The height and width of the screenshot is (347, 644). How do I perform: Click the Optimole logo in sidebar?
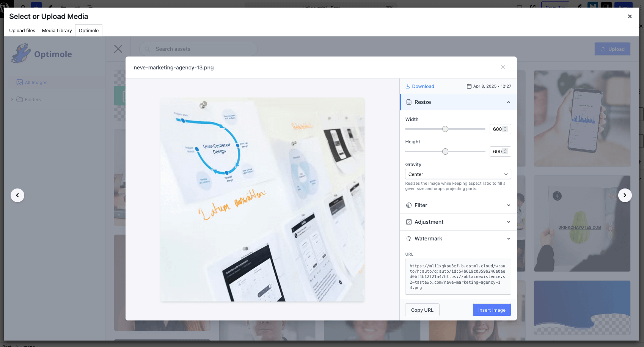(42, 54)
